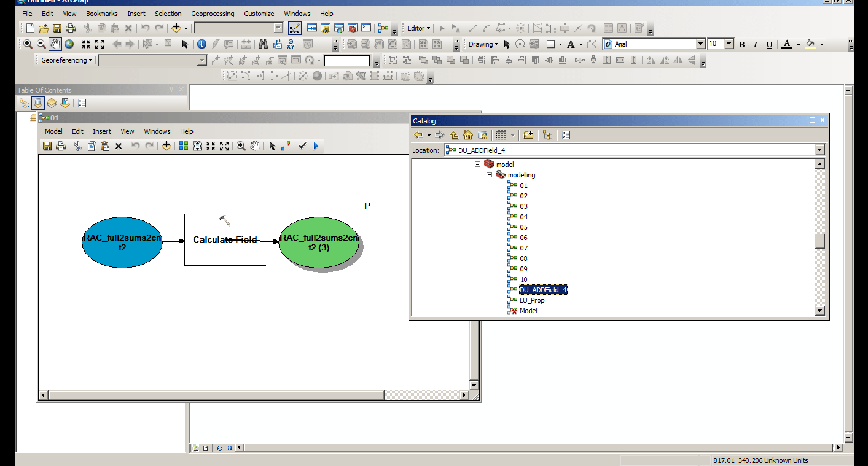Select the DU_ADDField_4 model in Catalog
This screenshot has width=868, height=466.
(543, 289)
